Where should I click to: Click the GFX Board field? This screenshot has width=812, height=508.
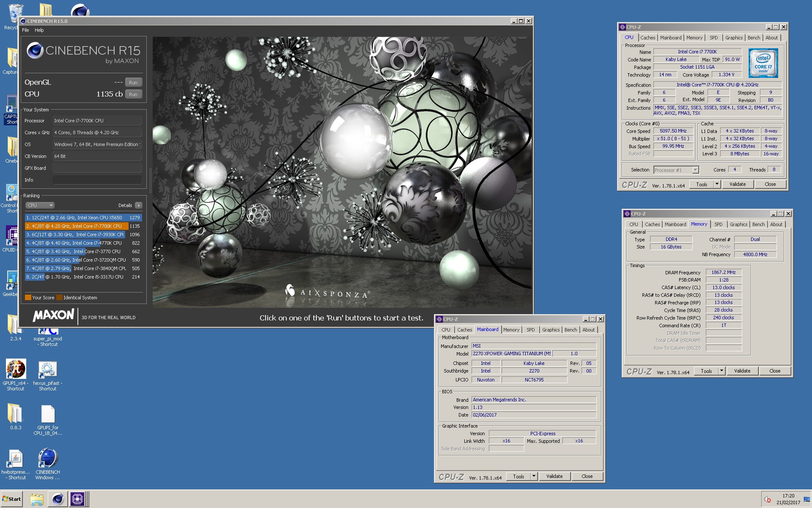pos(97,168)
